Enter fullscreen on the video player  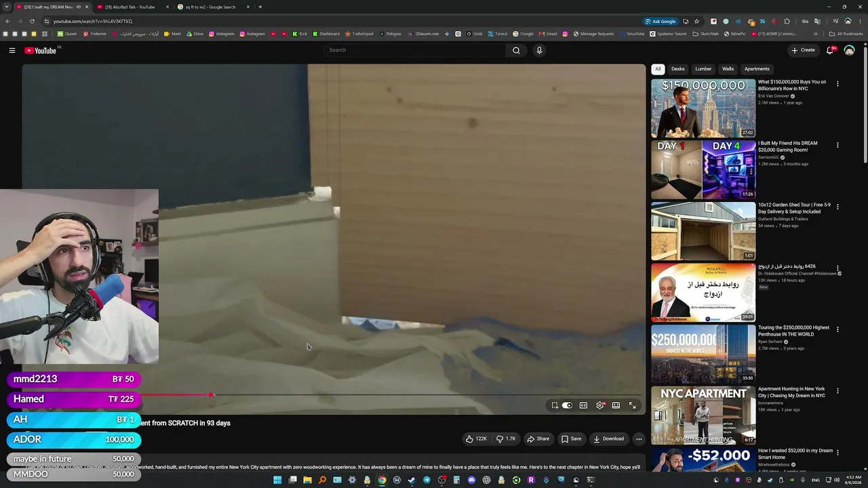pos(632,405)
